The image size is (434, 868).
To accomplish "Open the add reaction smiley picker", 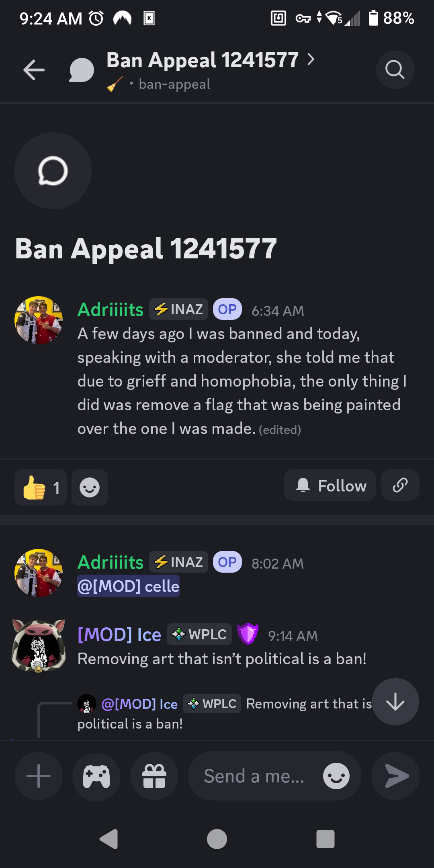I will pyautogui.click(x=90, y=487).
